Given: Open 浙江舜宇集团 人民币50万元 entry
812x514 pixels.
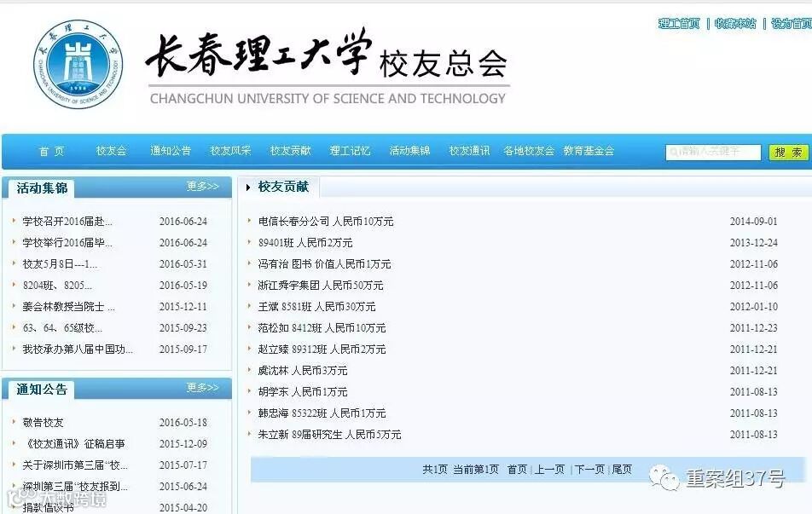Looking at the screenshot, I should 321,286.
